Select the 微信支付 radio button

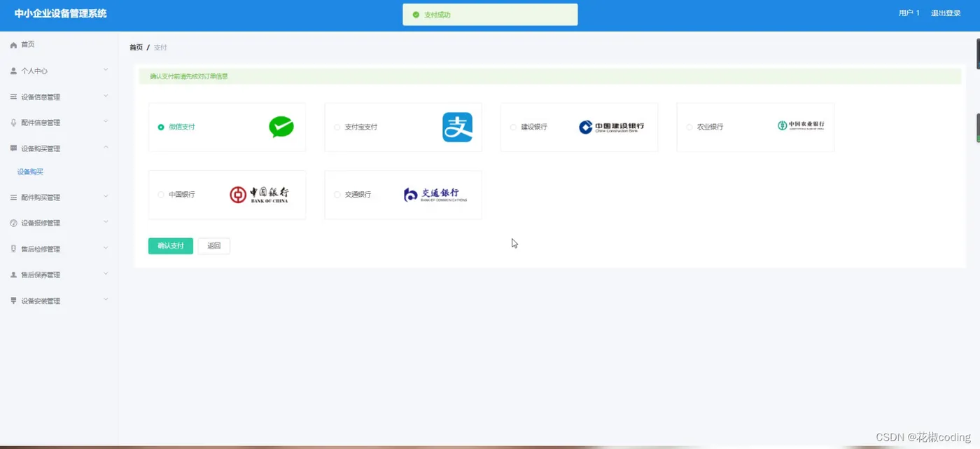pos(161,127)
